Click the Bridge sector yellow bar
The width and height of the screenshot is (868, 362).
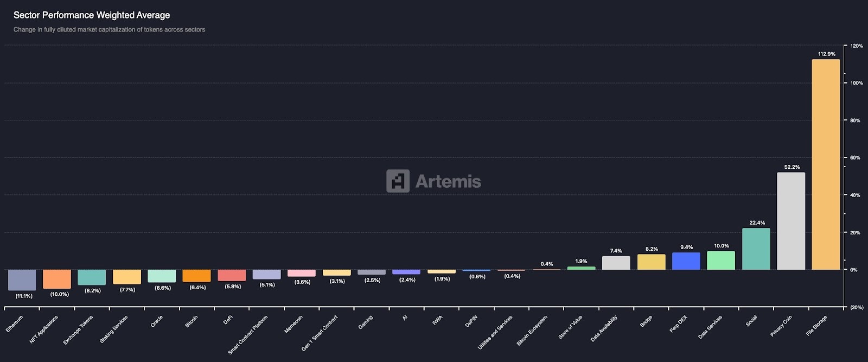[x=651, y=262]
